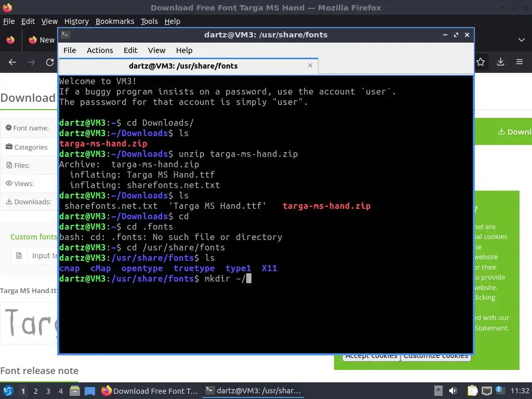The width and height of the screenshot is (532, 399).
Task: Open network monitor tray icon
Action: click(486, 391)
